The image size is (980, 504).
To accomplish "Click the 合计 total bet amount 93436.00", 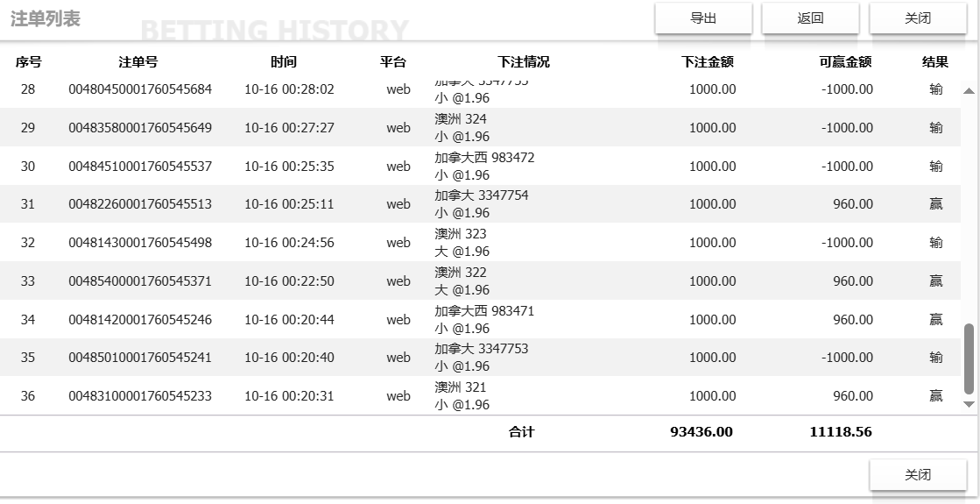I will point(702,431).
